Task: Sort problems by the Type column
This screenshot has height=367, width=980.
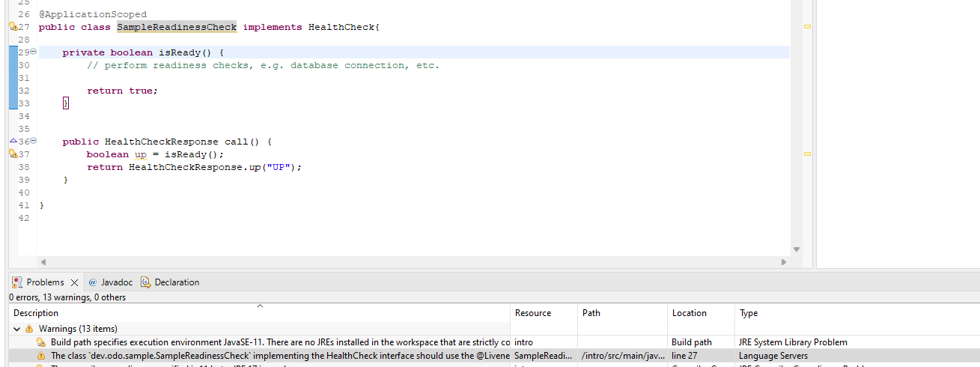Action: 858,313
